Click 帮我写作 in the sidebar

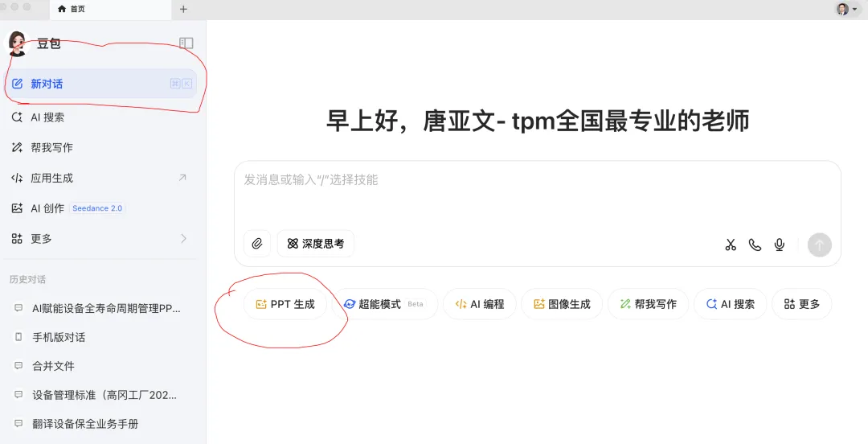[51, 148]
